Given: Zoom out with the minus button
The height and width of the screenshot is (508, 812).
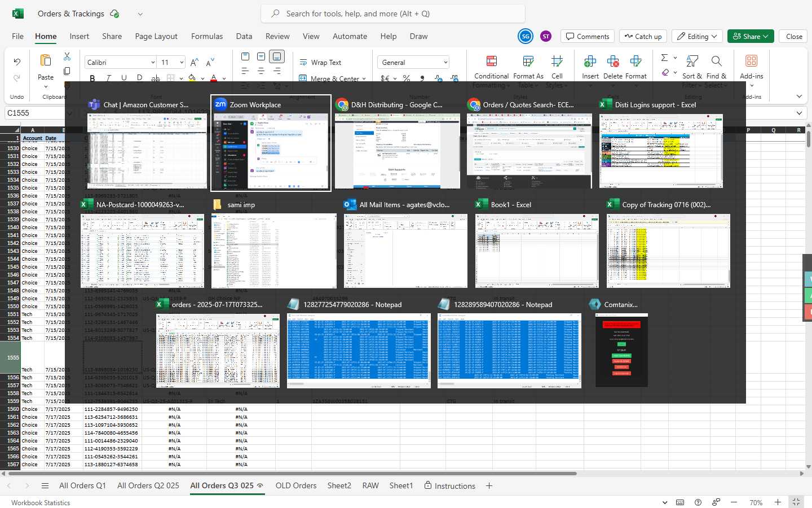Looking at the screenshot, I should pyautogui.click(x=734, y=502).
